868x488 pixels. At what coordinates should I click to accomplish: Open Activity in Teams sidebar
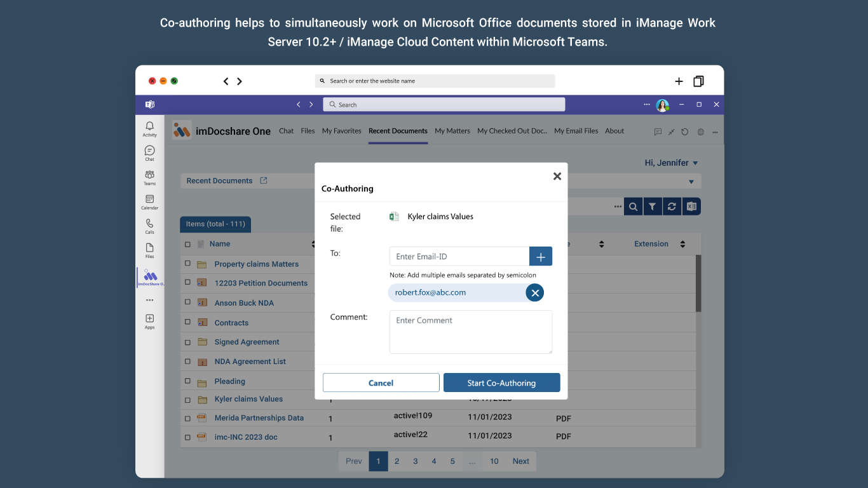(149, 129)
